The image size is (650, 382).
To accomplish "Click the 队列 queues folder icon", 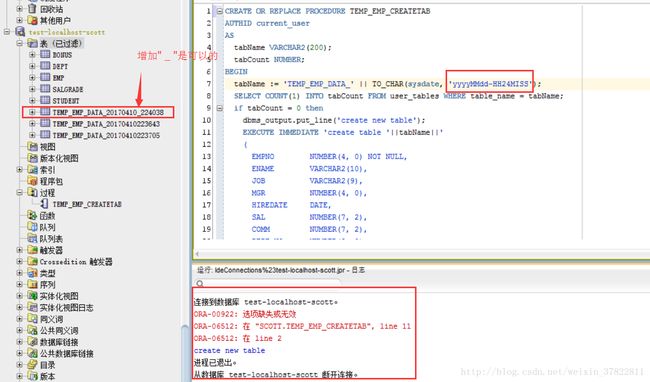I will coord(32,227).
